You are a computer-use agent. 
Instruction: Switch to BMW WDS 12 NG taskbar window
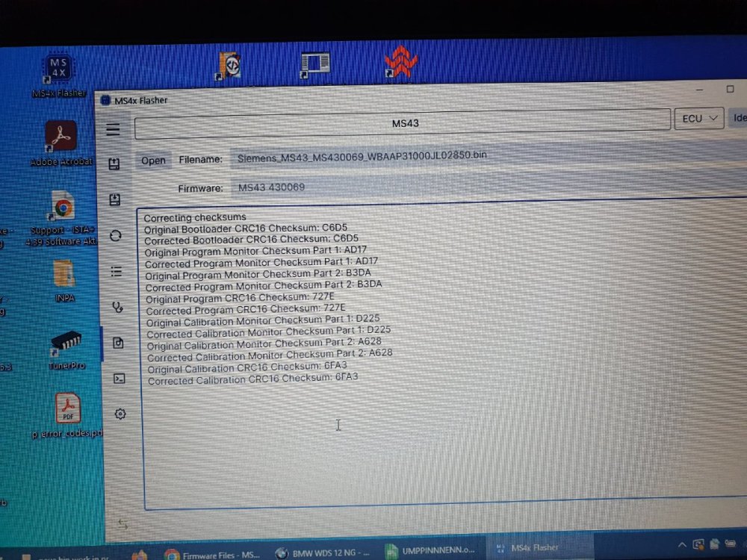(x=323, y=553)
